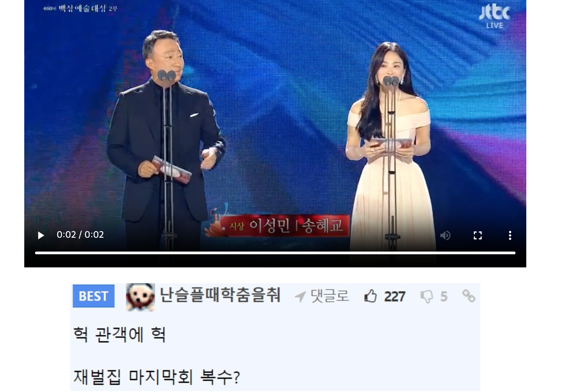Image resolution: width=562 pixels, height=392 pixels.
Task: Click the dislike count of 5
Action: pos(444,297)
